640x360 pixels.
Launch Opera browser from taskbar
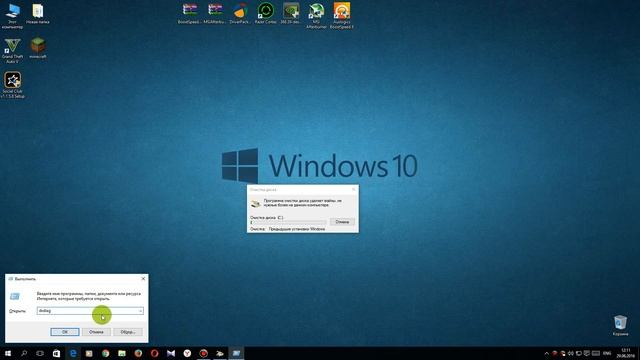154,353
